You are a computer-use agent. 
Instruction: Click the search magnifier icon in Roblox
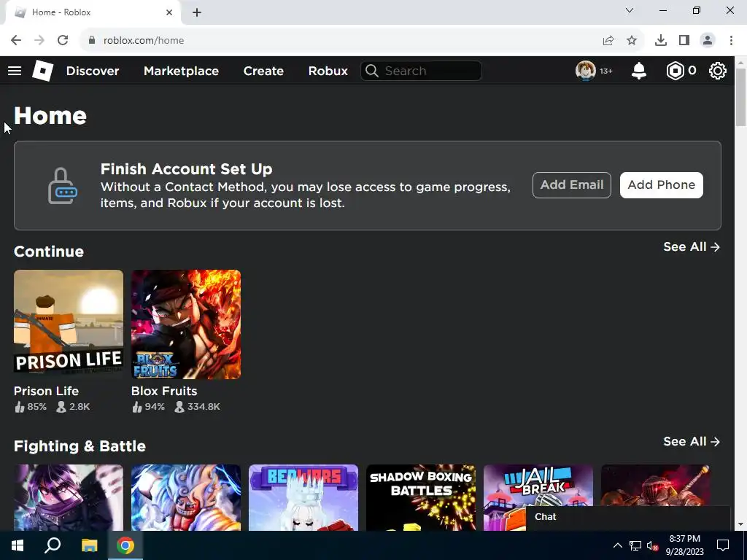point(372,71)
